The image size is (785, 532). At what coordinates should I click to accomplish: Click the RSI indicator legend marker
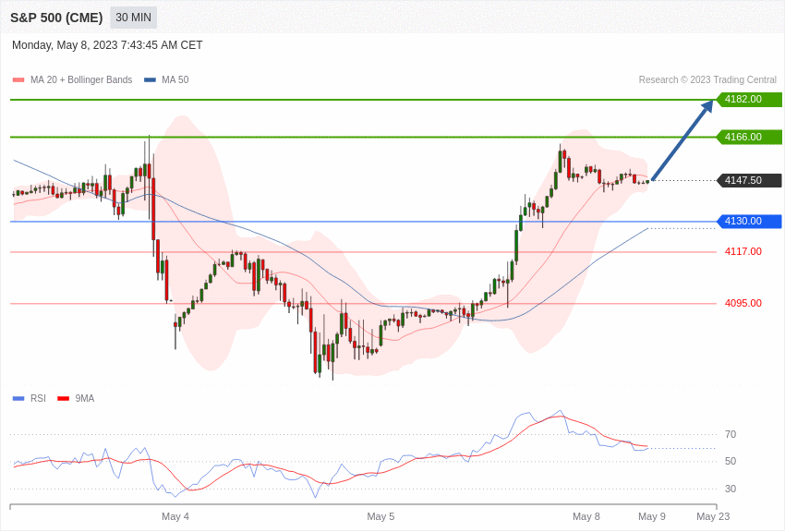click(x=17, y=397)
